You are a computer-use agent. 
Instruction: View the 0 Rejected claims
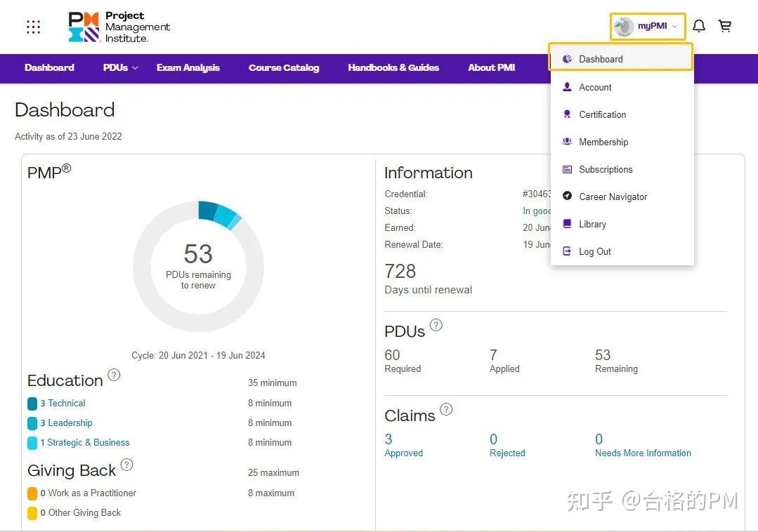coord(507,445)
